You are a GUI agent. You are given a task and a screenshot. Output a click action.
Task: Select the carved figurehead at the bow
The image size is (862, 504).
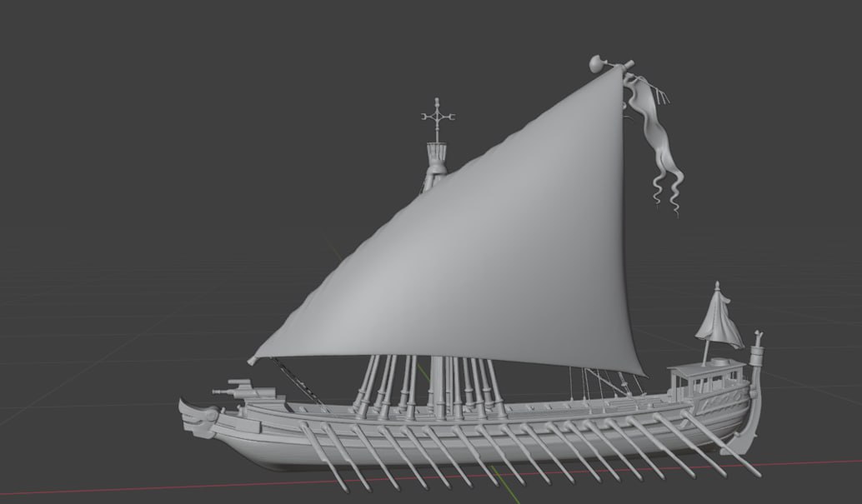tap(196, 418)
